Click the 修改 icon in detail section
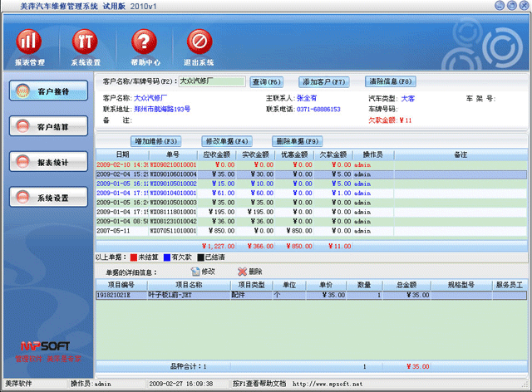 (196, 272)
